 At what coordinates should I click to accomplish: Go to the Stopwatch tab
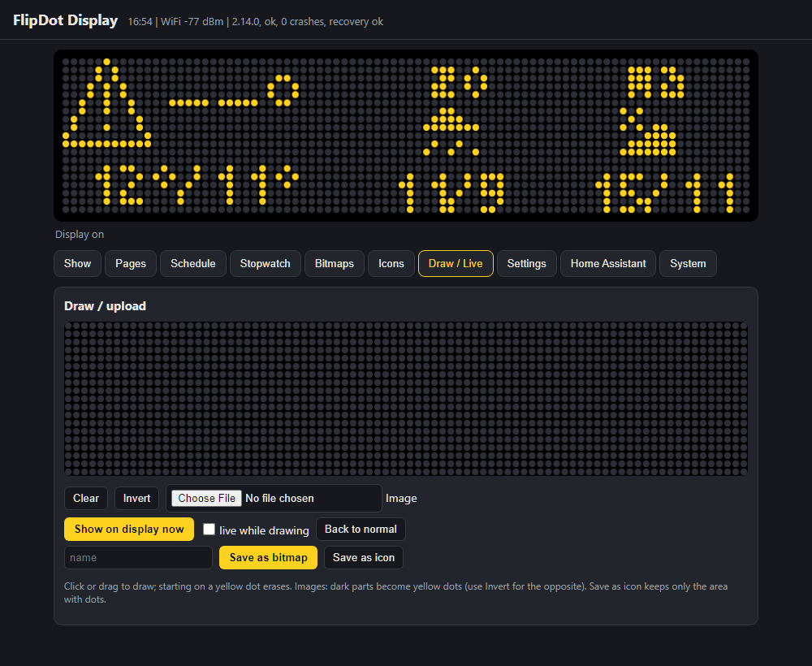click(x=266, y=264)
